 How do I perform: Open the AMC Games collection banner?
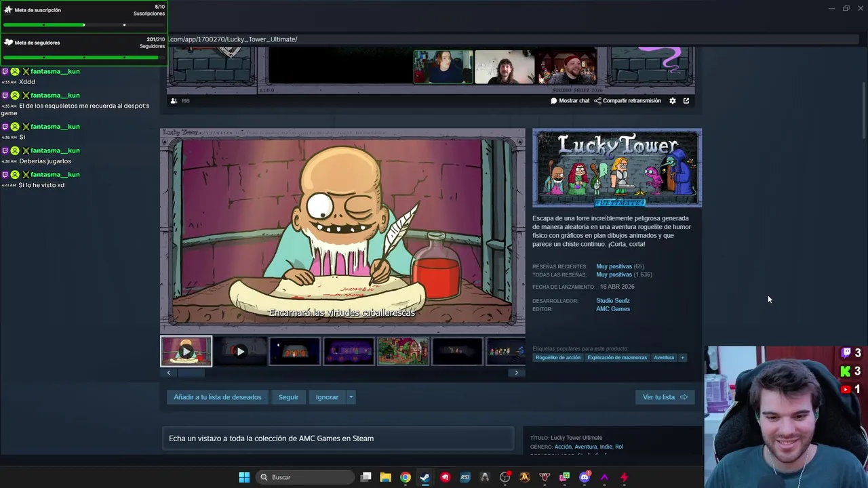tap(338, 439)
